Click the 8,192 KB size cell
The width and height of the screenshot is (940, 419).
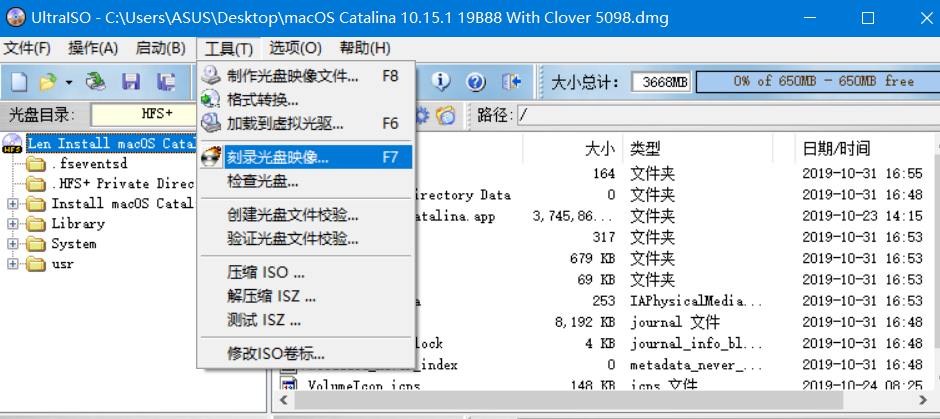point(585,322)
